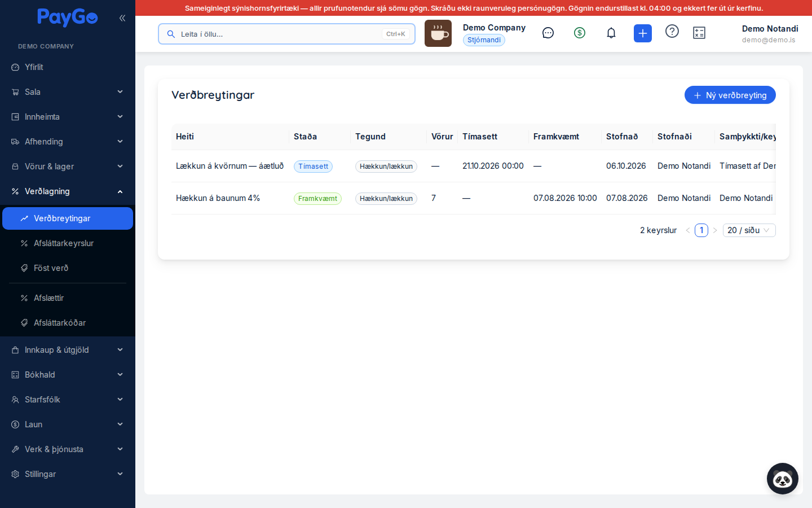The height and width of the screenshot is (508, 812).
Task: Select Verðbreytingar in sidebar
Action: 68,218
